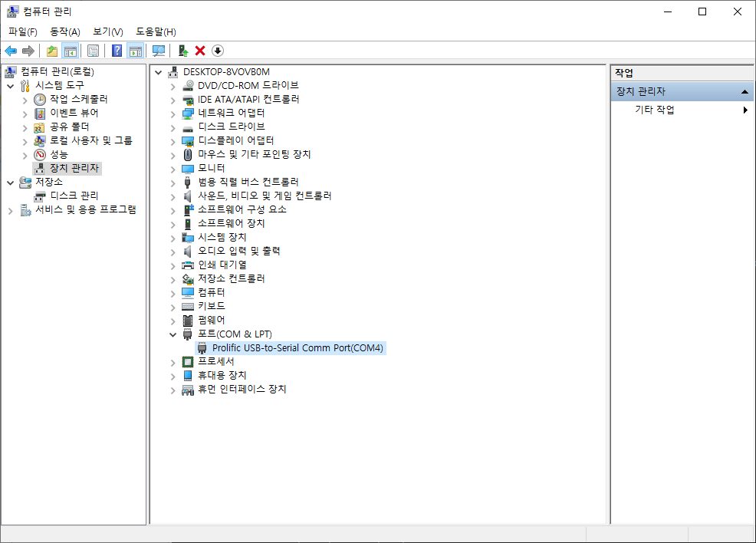Click the 인쇄 대기열 printer icon
This screenshot has height=543, width=756.
coord(188,265)
